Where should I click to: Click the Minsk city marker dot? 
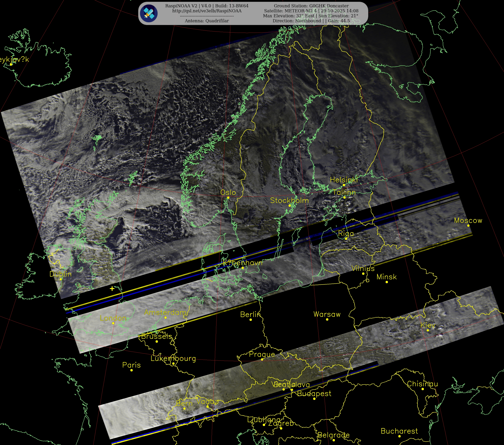[x=387, y=282]
